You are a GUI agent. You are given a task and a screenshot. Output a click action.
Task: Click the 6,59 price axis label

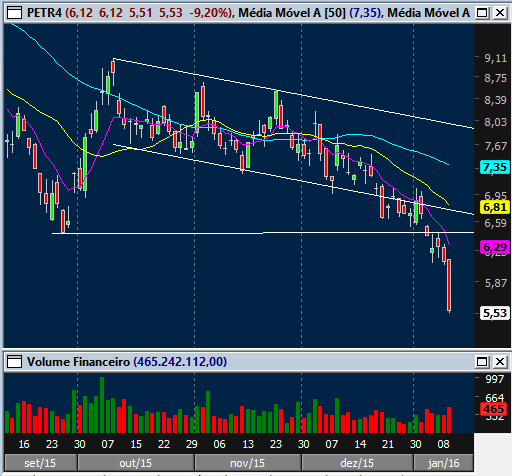click(x=495, y=223)
